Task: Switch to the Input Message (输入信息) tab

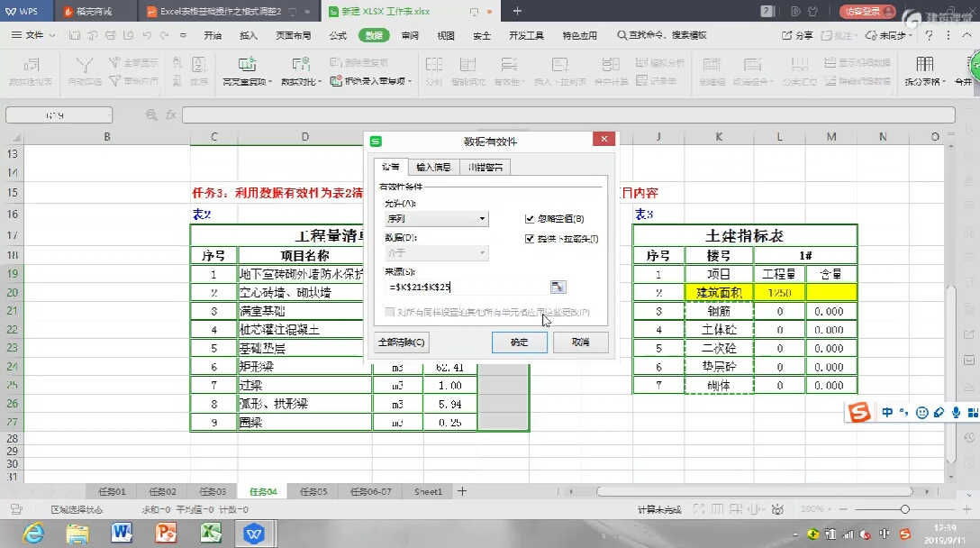Action: point(434,167)
